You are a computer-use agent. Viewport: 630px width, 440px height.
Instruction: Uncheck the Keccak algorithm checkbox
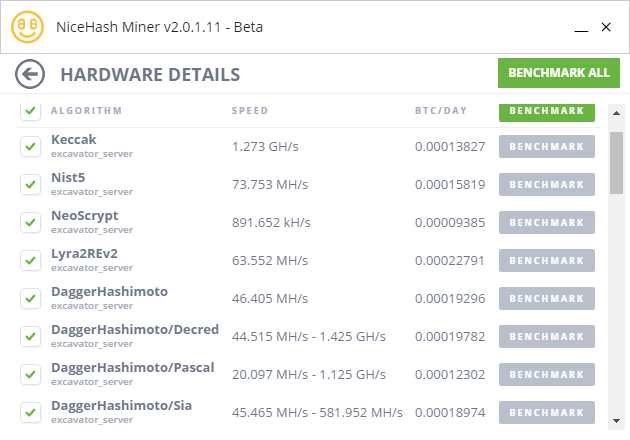(30, 147)
